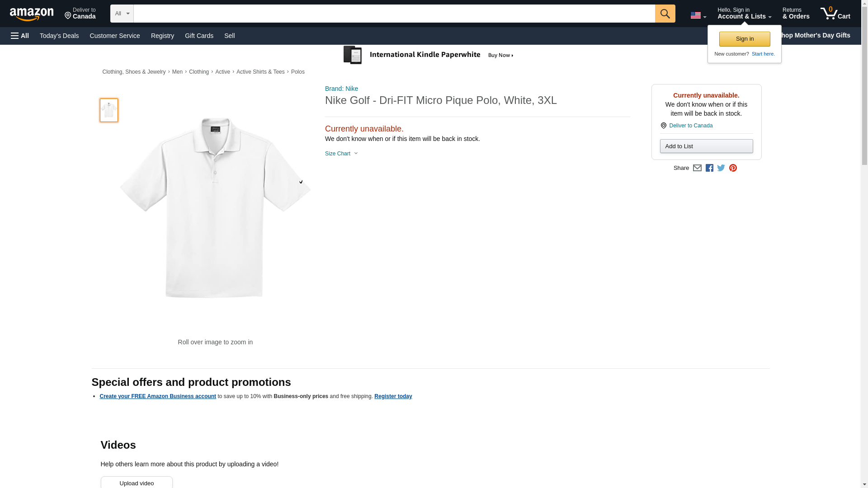Image resolution: width=868 pixels, height=488 pixels.
Task: Open Customer Service
Action: pyautogui.click(x=115, y=36)
